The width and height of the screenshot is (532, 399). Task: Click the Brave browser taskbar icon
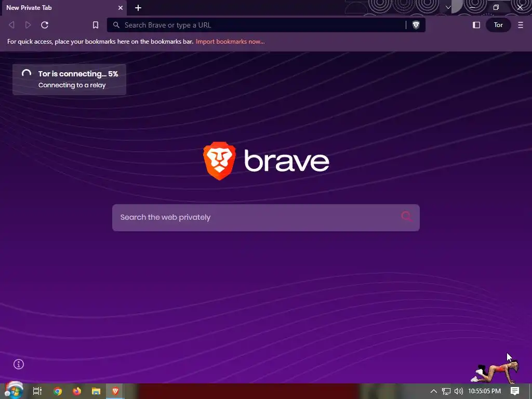[115, 391]
